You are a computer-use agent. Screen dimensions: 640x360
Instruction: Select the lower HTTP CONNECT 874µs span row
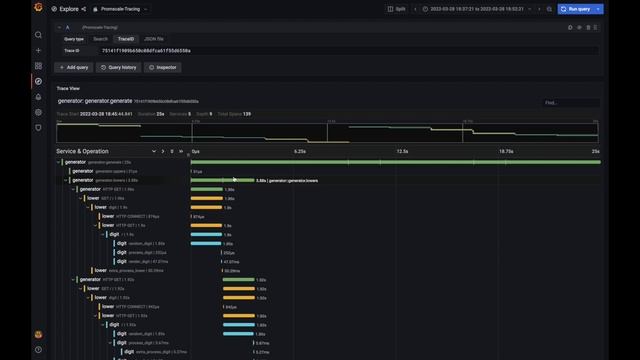pyautogui.click(x=131, y=216)
